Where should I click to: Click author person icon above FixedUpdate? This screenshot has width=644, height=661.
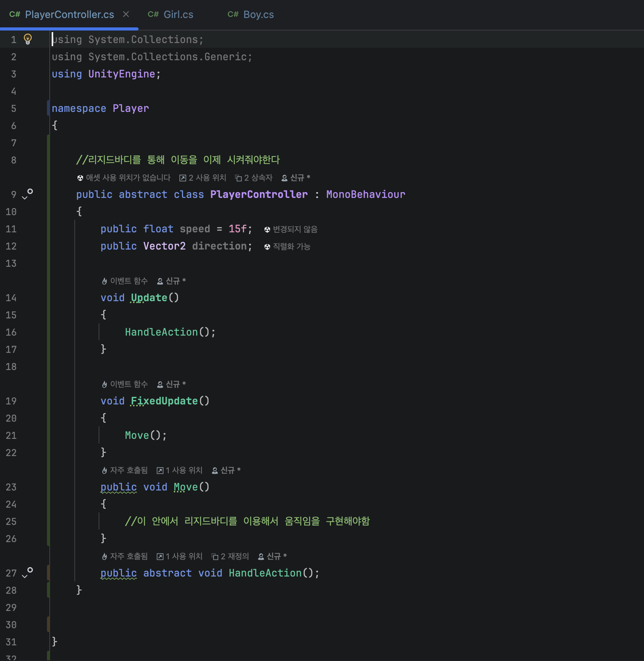pos(160,384)
